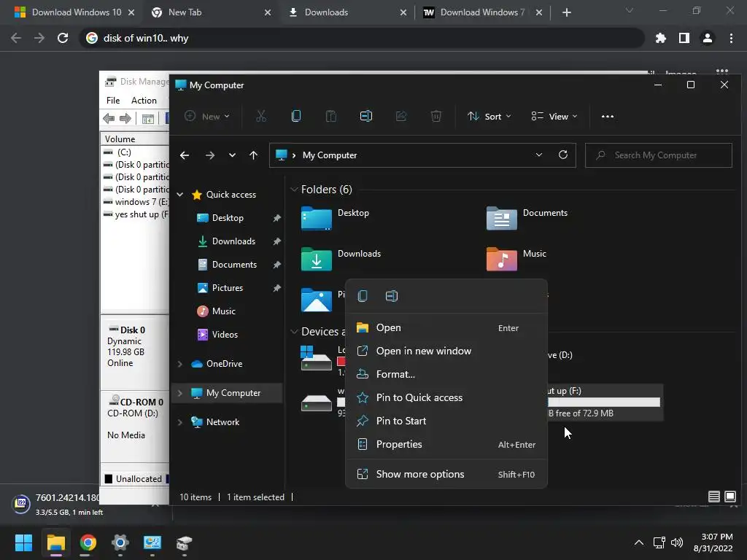Screen dimensions: 747x560
Task: Click the Chrome address bar
Action: [x=362, y=38]
